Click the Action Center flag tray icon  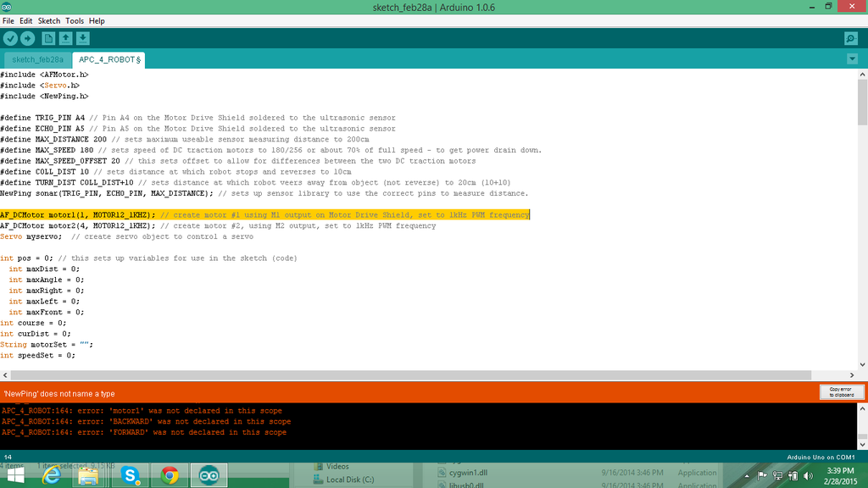click(x=762, y=475)
